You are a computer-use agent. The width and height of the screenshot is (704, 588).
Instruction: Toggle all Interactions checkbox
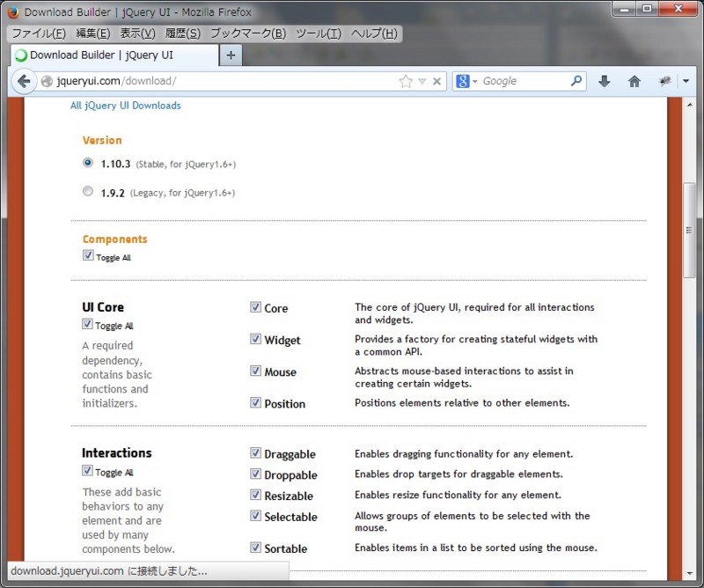(87, 470)
